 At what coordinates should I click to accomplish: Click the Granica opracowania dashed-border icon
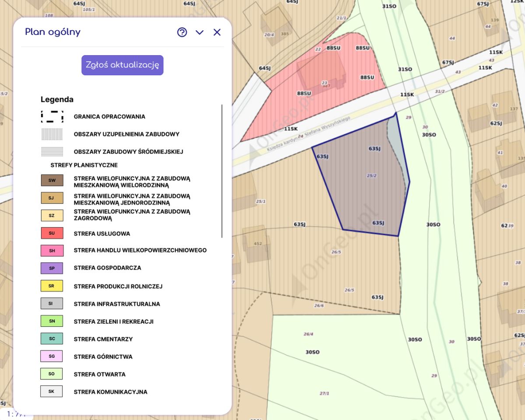pos(52,116)
